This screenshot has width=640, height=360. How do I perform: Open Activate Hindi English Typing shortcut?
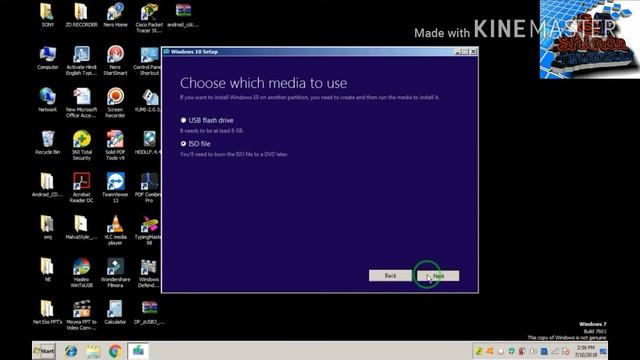pyautogui.click(x=81, y=60)
